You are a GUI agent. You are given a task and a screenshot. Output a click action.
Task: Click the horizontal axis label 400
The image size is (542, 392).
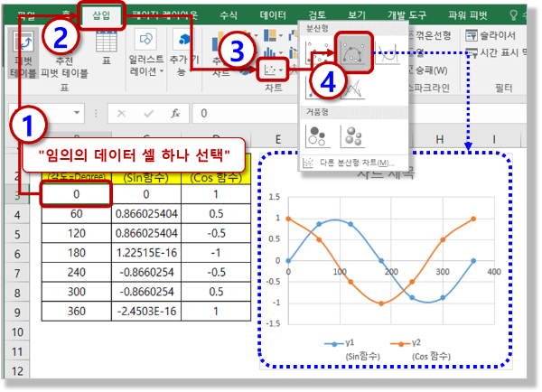click(x=494, y=272)
